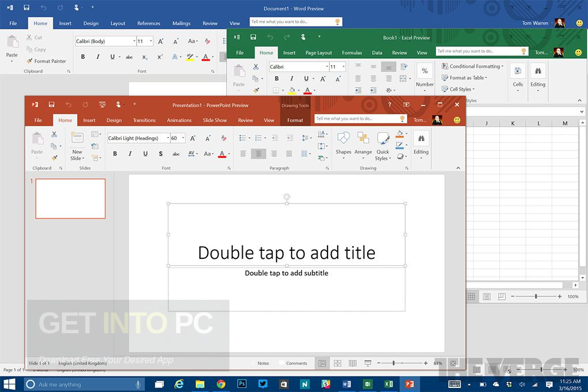The width and height of the screenshot is (588, 392).
Task: Click Reading View icon in PowerPoint status bar
Action: (352, 363)
